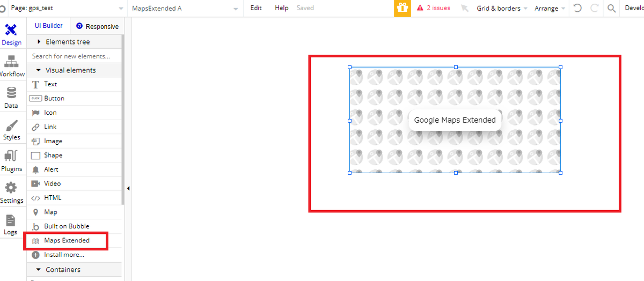Screen dimensions: 644x281
Task: Collapse the Visual elements section
Action: (74, 70)
